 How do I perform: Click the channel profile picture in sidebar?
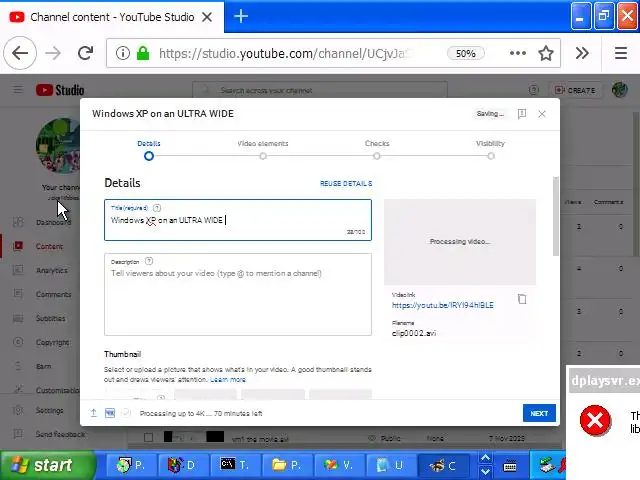click(x=58, y=146)
